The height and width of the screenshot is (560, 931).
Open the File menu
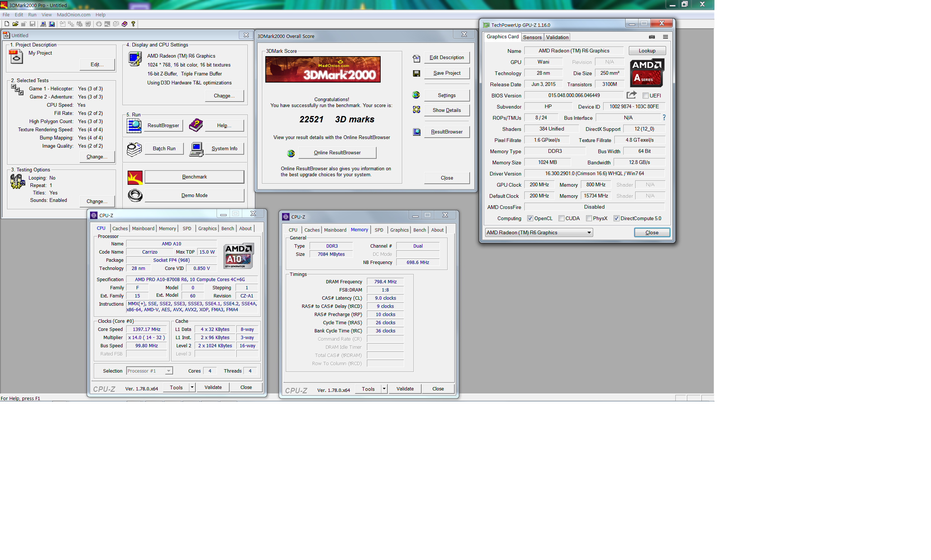click(6, 15)
